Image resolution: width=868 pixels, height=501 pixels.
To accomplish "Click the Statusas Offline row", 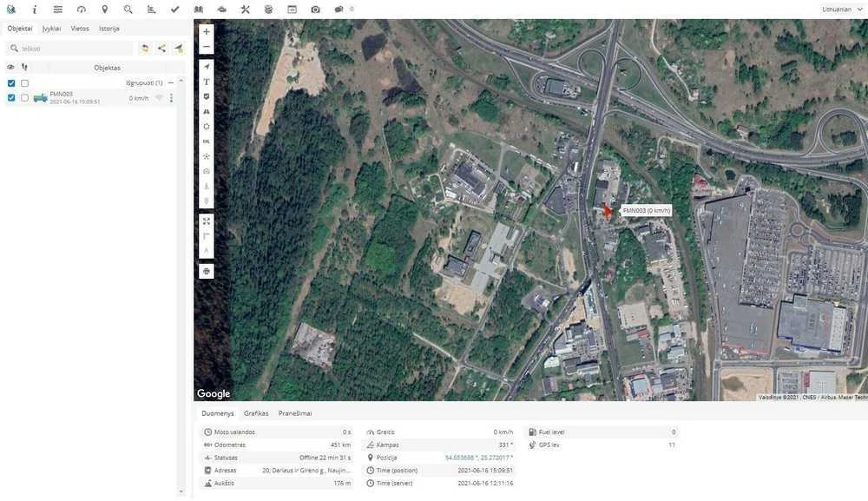I will (277, 458).
